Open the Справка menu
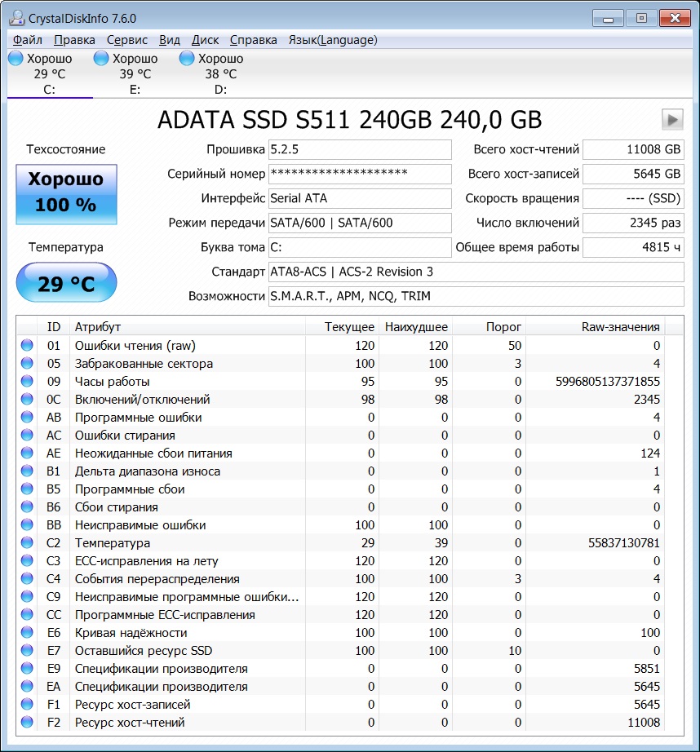Image resolution: width=700 pixels, height=752 pixels. point(254,40)
